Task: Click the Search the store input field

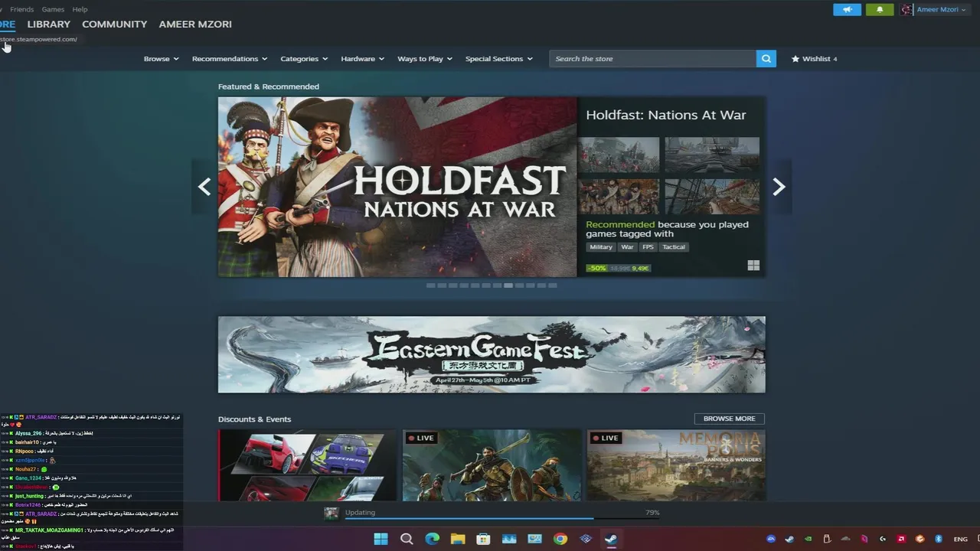Action: pyautogui.click(x=652, y=59)
